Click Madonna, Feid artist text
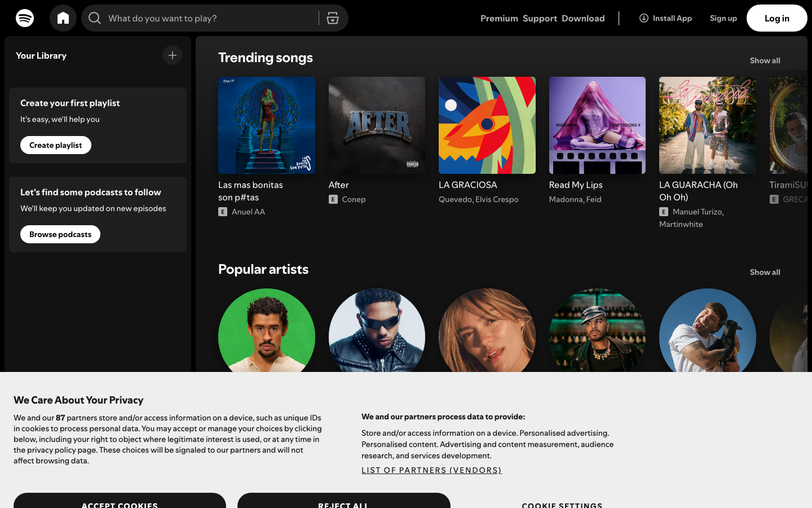This screenshot has width=812, height=508. pos(575,199)
